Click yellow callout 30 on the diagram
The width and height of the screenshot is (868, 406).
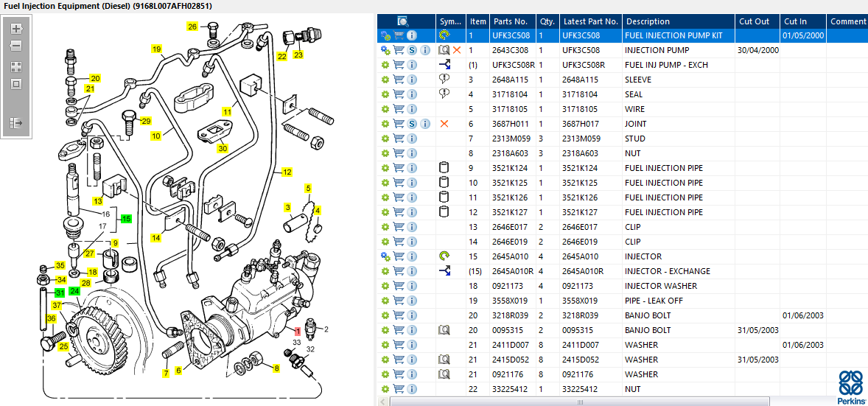point(223,148)
